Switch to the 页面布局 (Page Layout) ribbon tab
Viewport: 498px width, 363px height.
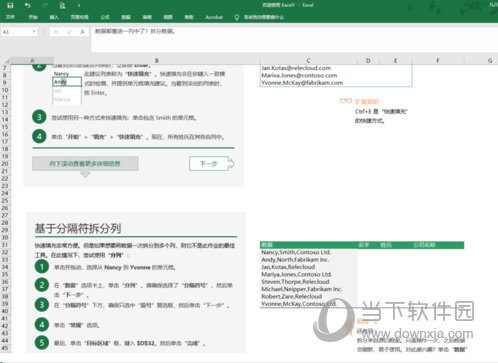[x=79, y=17]
